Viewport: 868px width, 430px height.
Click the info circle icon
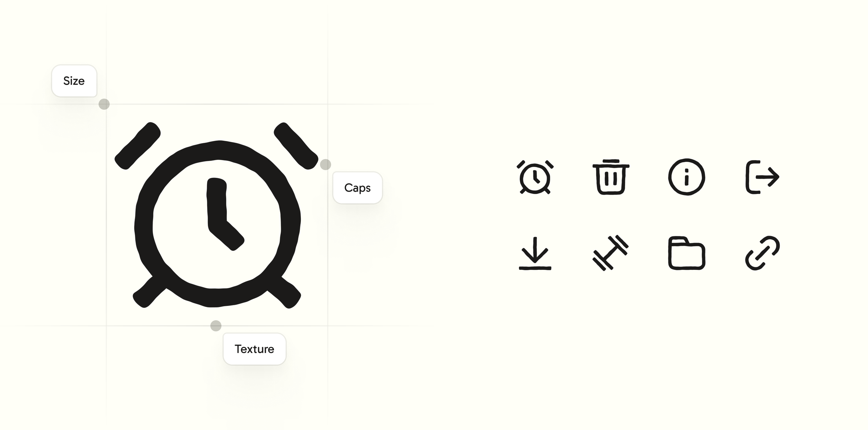[x=686, y=177]
